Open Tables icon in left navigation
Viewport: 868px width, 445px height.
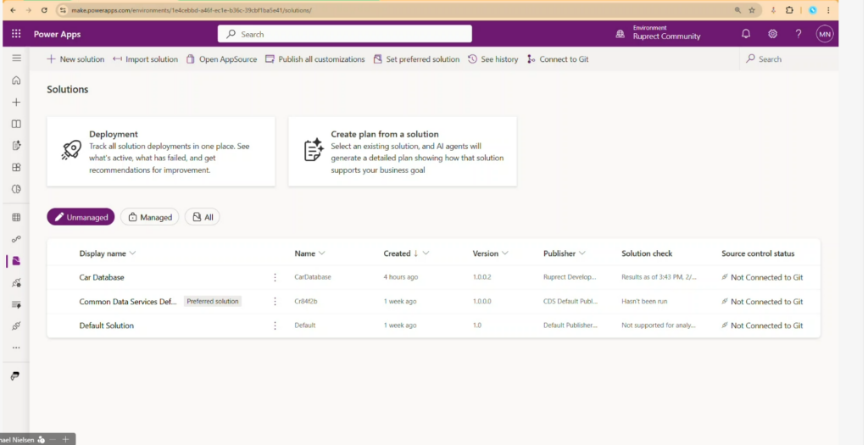16,217
